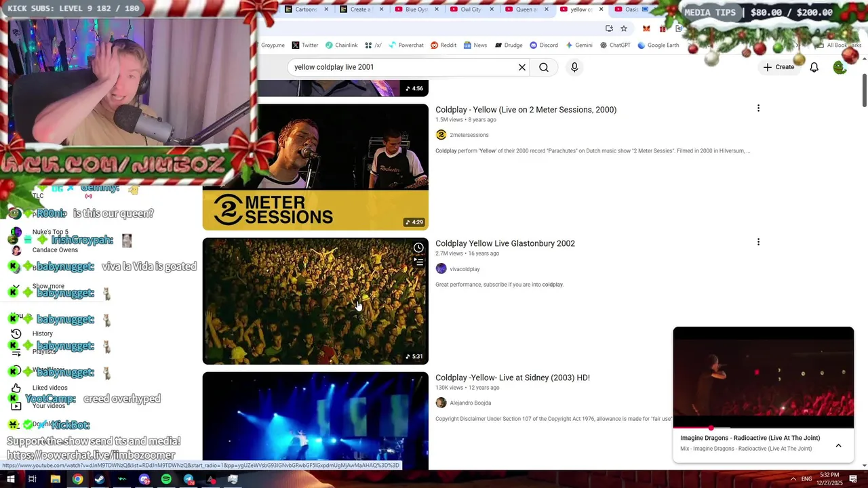
Task: Open File Explorer from the taskbar
Action: pyautogui.click(x=55, y=479)
